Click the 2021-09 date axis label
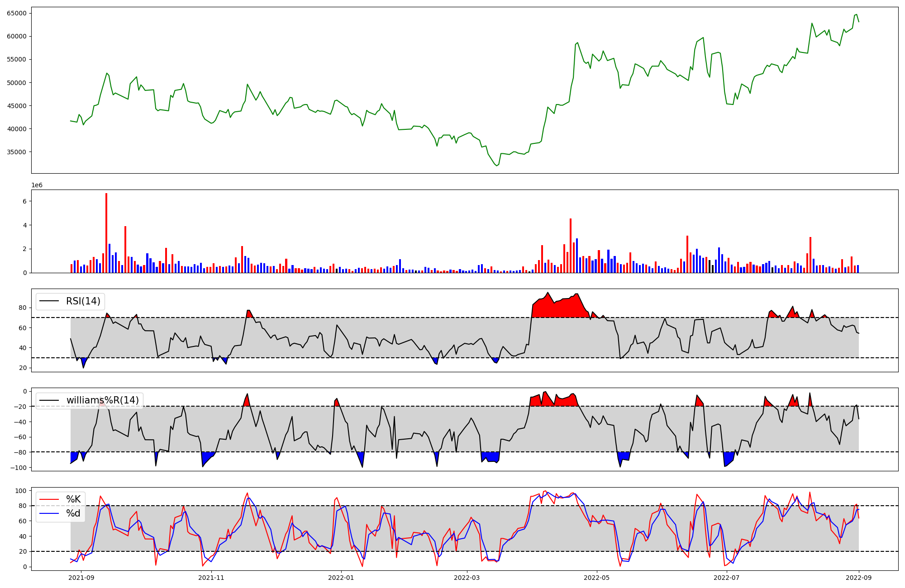Image resolution: width=905 pixels, height=588 pixels. (81, 578)
